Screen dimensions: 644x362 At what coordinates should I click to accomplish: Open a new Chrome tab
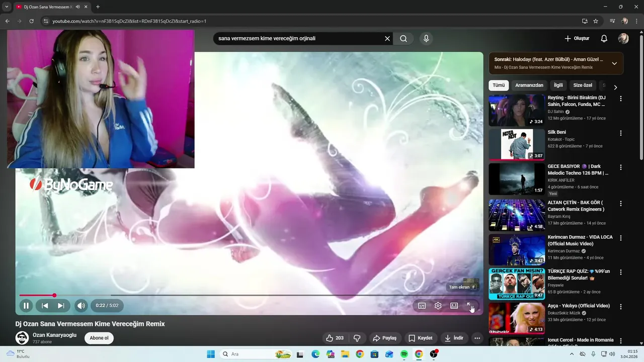[98, 7]
